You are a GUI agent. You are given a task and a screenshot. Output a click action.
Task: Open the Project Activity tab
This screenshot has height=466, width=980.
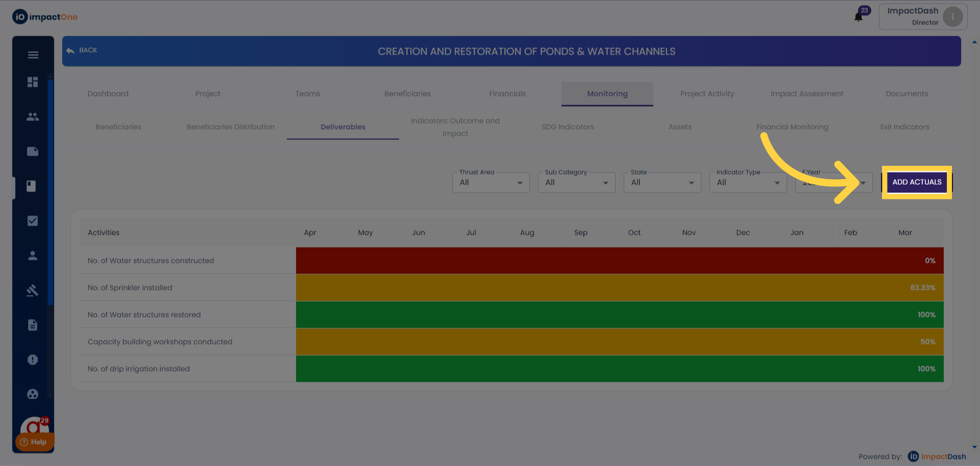click(x=707, y=94)
